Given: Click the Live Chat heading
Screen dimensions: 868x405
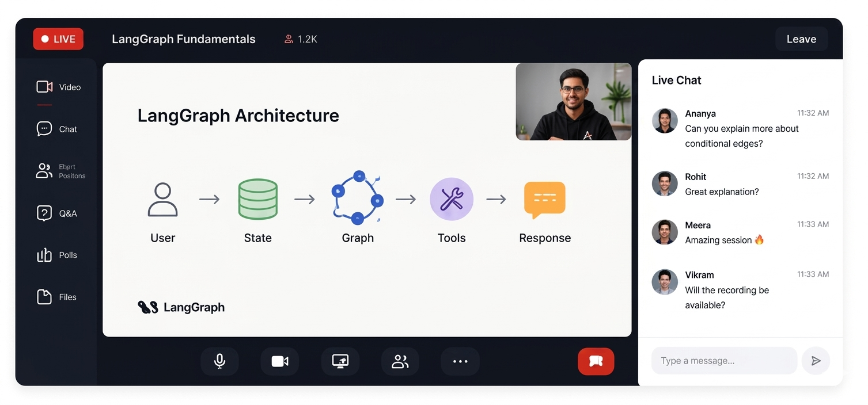Looking at the screenshot, I should (676, 80).
